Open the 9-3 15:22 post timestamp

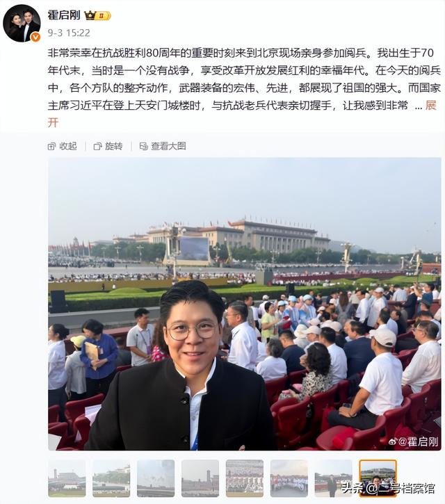point(69,33)
